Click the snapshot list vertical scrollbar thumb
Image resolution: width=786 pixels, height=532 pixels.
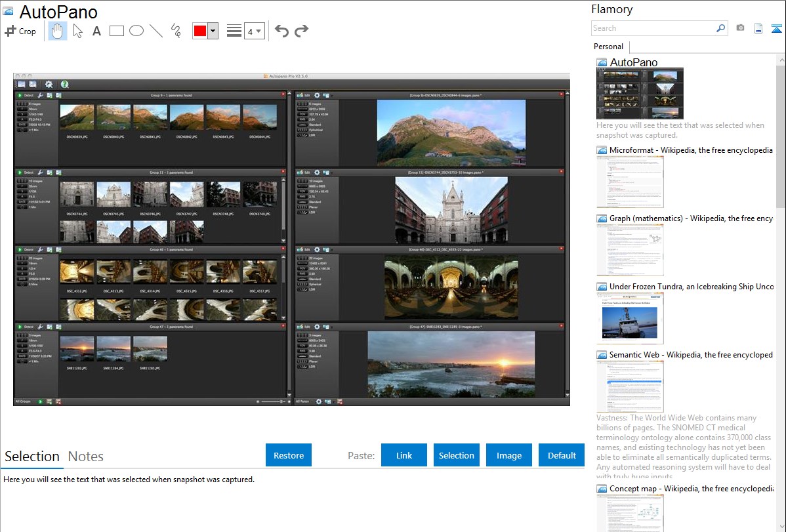pyautogui.click(x=781, y=135)
